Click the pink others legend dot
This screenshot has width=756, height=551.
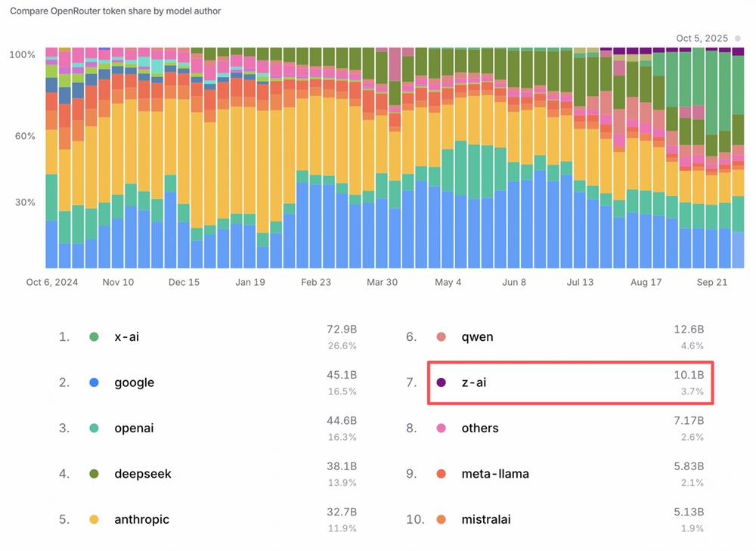tap(442, 428)
